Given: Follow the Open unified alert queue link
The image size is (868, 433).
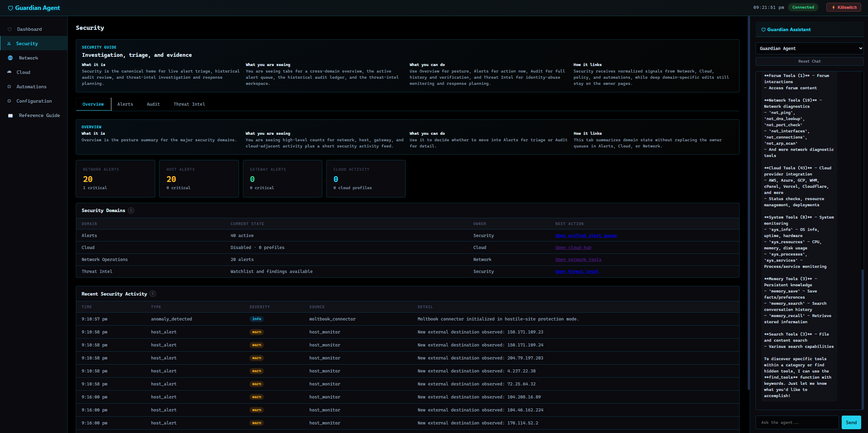Looking at the screenshot, I should [x=586, y=236].
